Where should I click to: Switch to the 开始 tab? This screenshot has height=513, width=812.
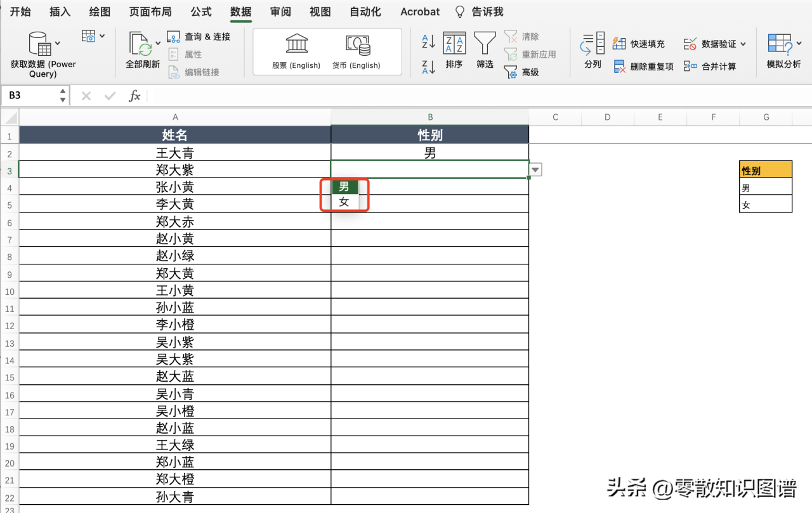[20, 12]
